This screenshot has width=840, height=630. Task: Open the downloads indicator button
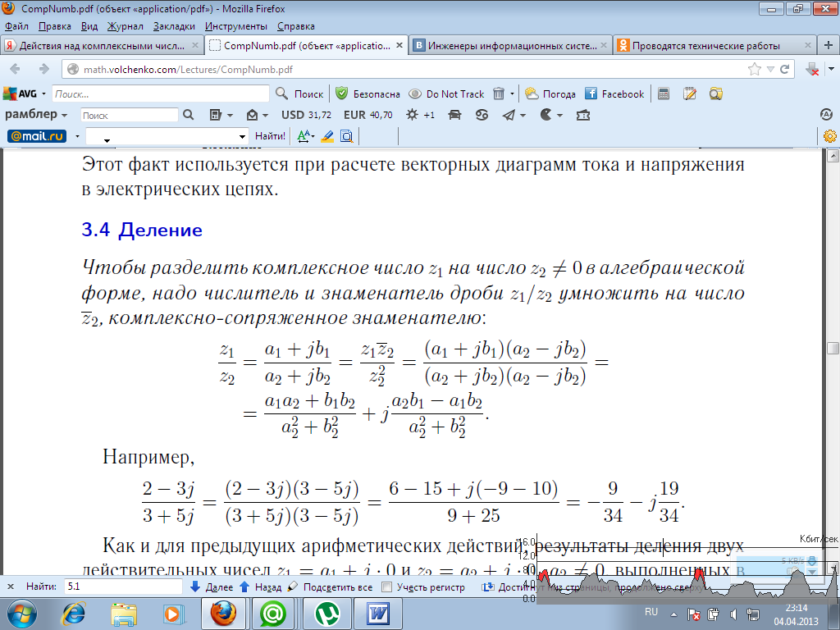coord(812,69)
